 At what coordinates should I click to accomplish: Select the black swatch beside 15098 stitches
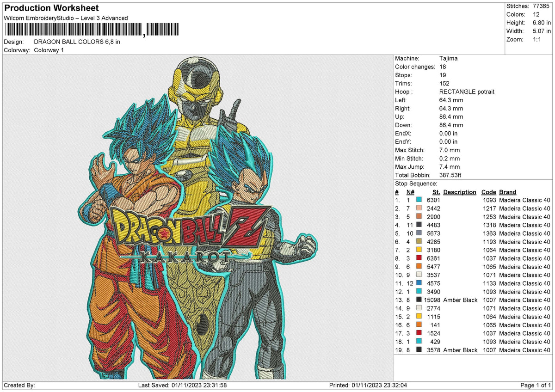419,300
